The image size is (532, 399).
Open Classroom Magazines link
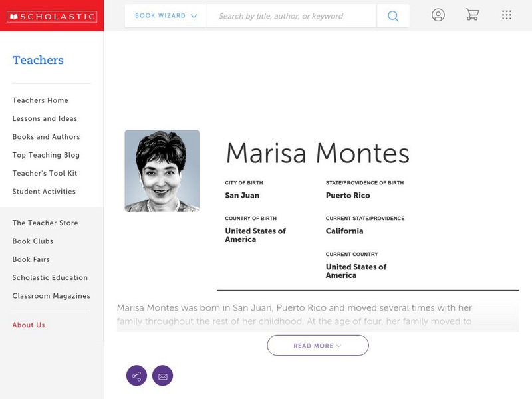(x=51, y=296)
